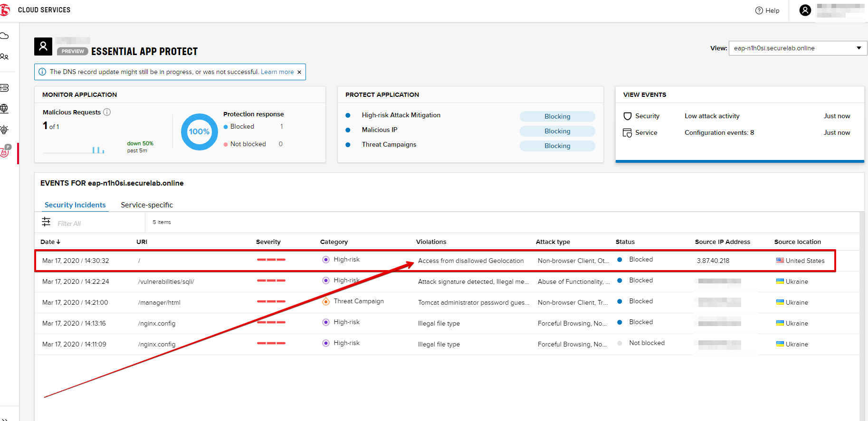
Task: Click the Status column header
Action: click(625, 242)
